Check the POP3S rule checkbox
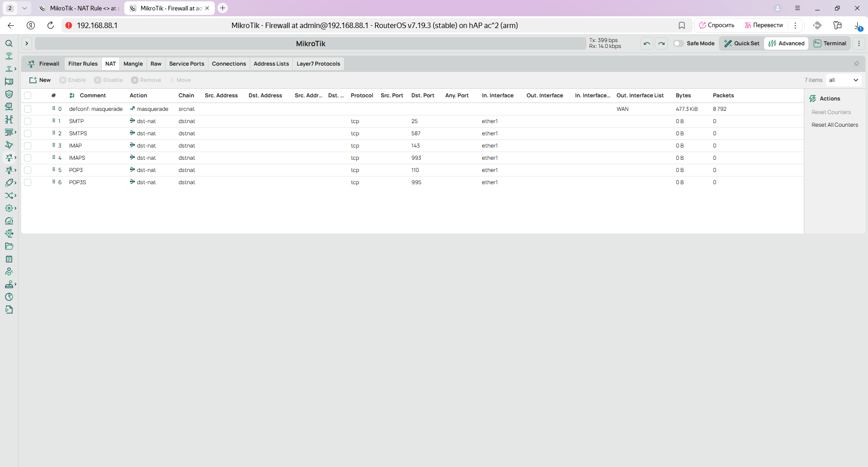The width and height of the screenshot is (868, 467). click(28, 182)
